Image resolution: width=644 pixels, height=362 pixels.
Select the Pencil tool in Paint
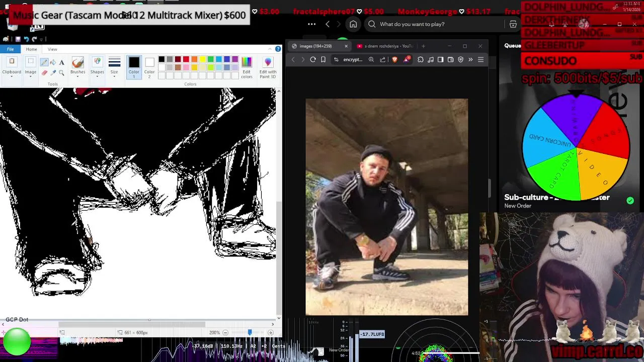pyautogui.click(x=44, y=62)
